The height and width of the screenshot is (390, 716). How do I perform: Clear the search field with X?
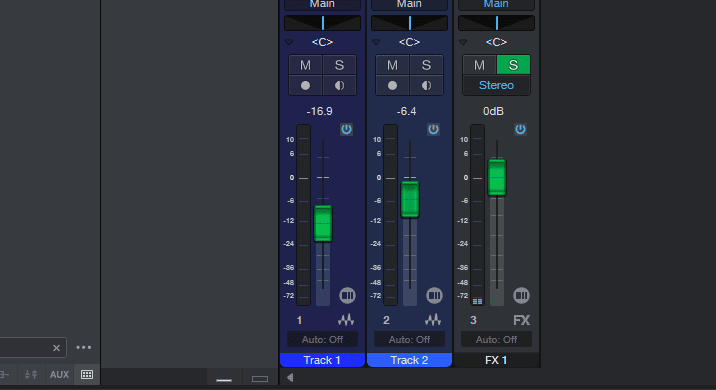(56, 348)
